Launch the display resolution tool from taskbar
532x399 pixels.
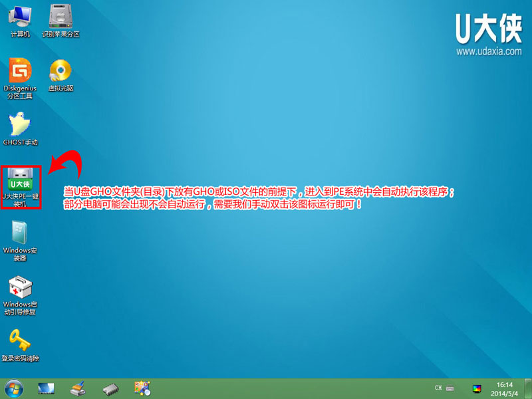pos(45,389)
